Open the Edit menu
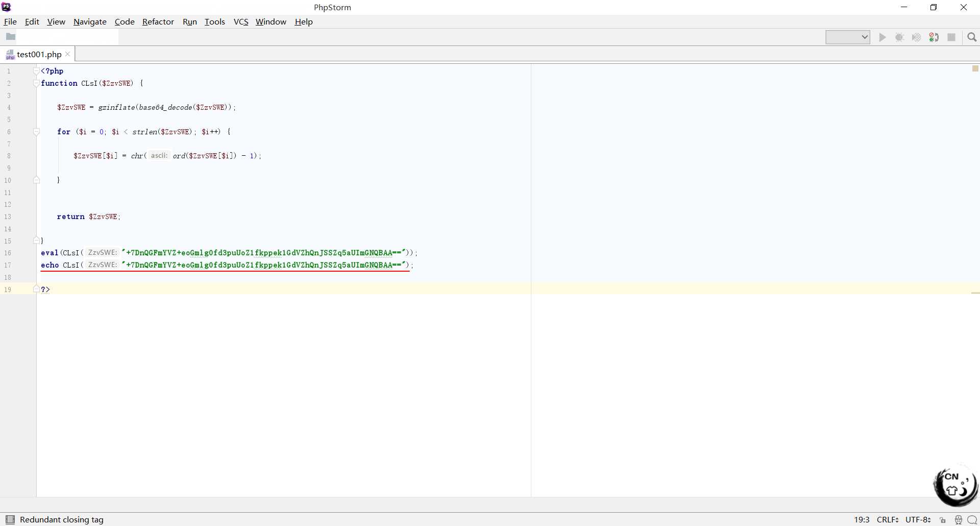Image resolution: width=980 pixels, height=526 pixels. pyautogui.click(x=32, y=21)
